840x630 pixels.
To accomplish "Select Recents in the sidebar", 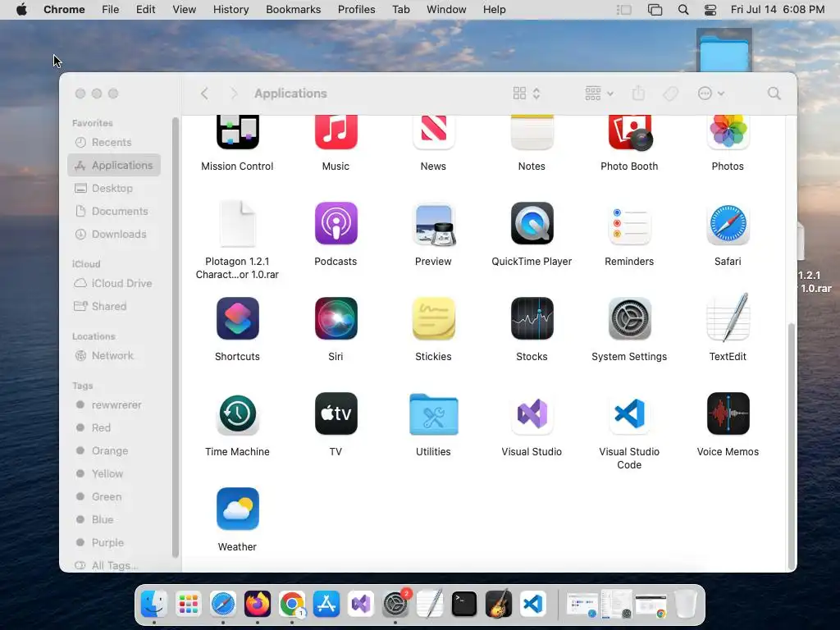I will [114, 143].
